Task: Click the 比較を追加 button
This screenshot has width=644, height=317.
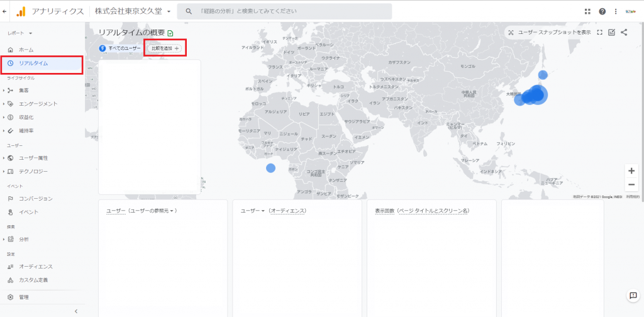Action: click(x=165, y=48)
